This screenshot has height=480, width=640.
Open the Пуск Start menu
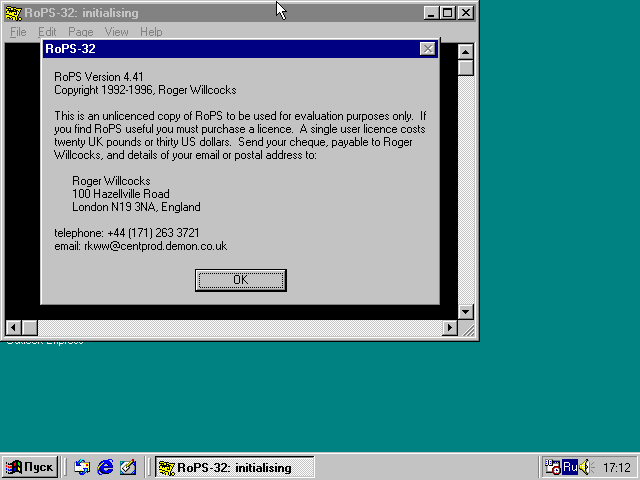pos(30,467)
